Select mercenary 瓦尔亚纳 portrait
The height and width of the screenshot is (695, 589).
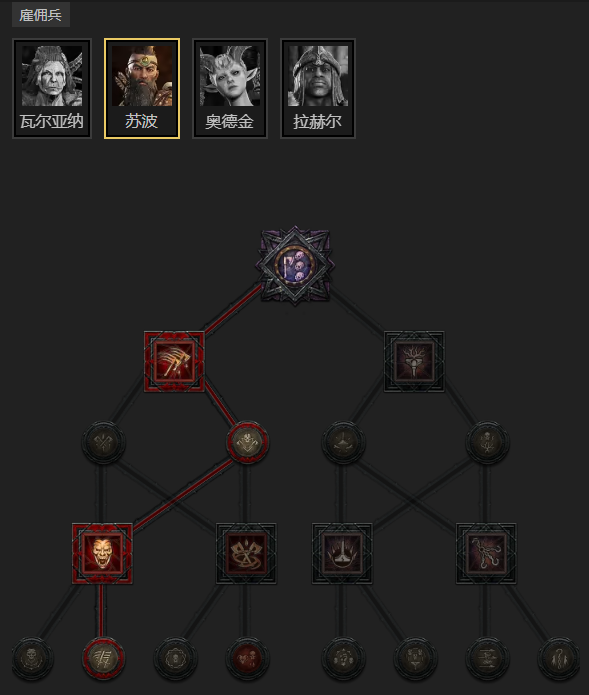click(52, 89)
